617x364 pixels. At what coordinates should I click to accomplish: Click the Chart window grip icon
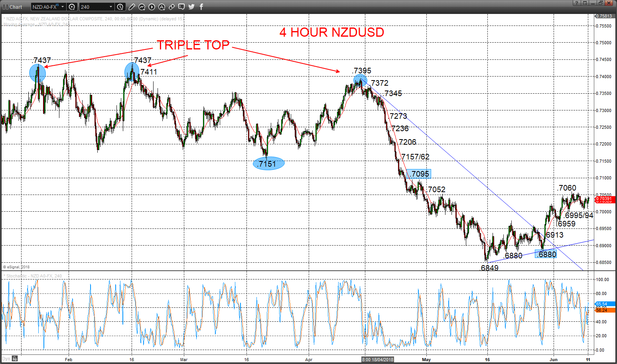click(5, 7)
